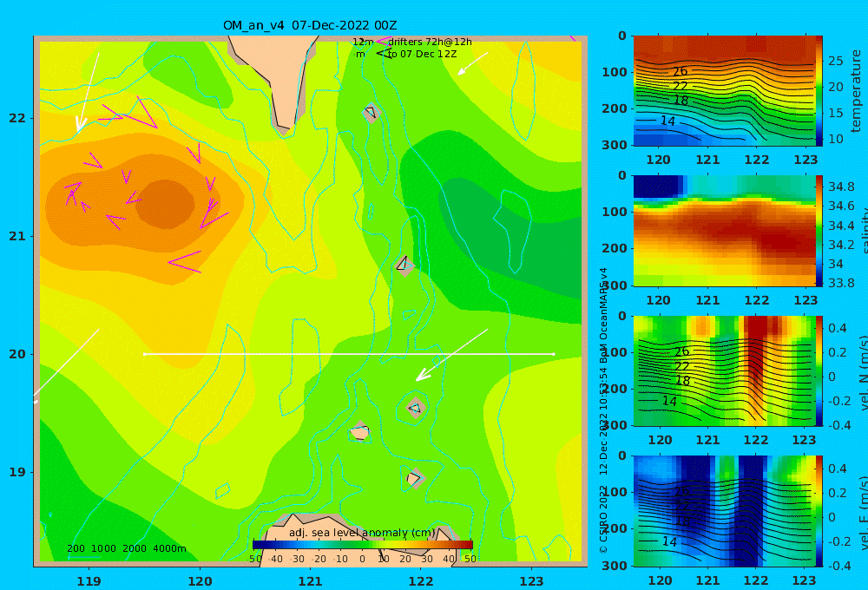Open the eastward velocity section plot

[x=724, y=511]
